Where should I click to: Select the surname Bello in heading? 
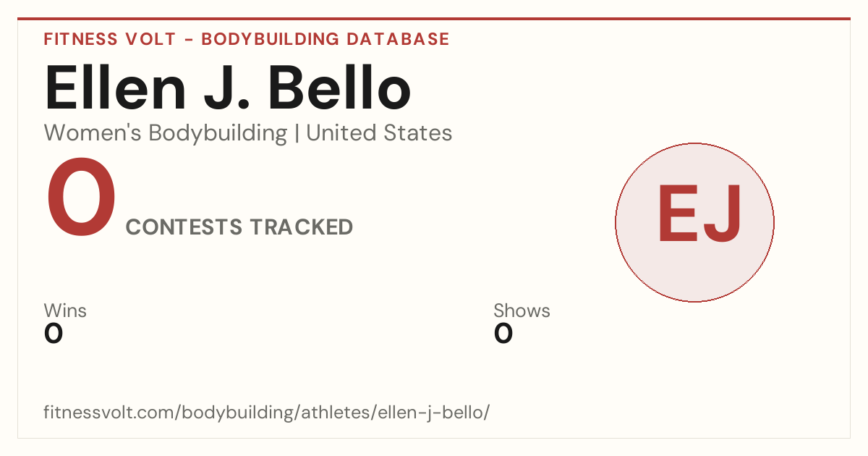[340, 89]
